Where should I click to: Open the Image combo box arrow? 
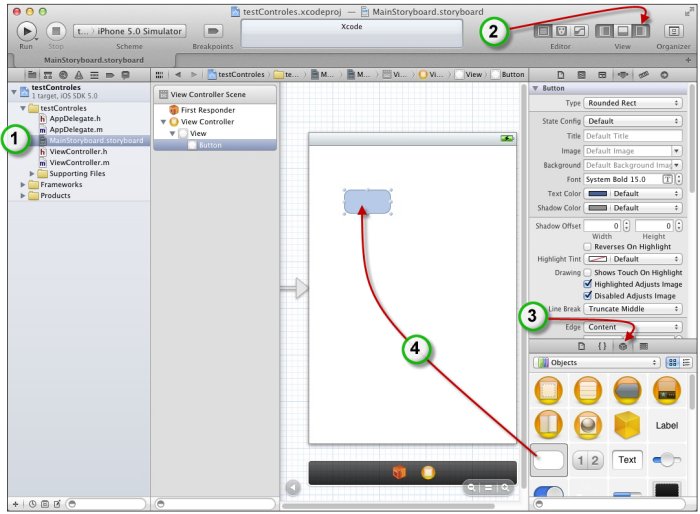tap(677, 151)
